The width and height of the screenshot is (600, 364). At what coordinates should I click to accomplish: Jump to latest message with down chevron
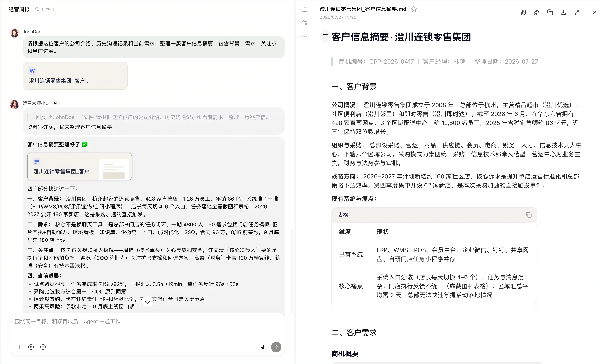tap(147, 302)
